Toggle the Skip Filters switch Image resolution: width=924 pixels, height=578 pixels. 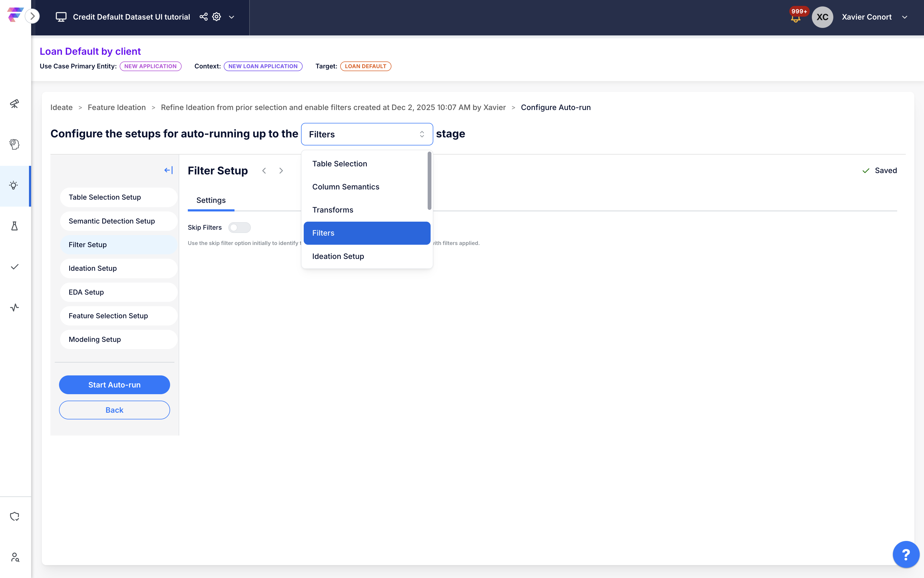pos(239,228)
